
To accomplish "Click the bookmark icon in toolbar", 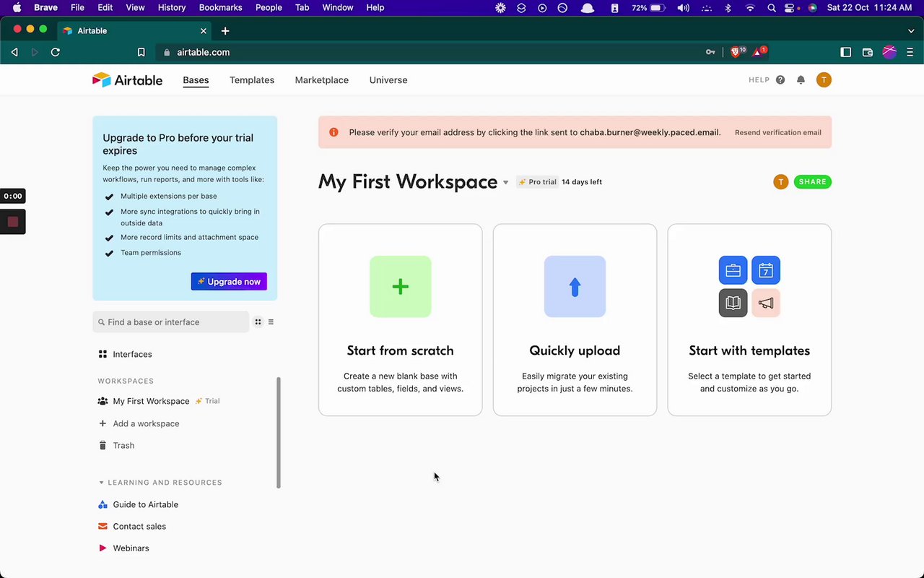I will click(x=141, y=52).
